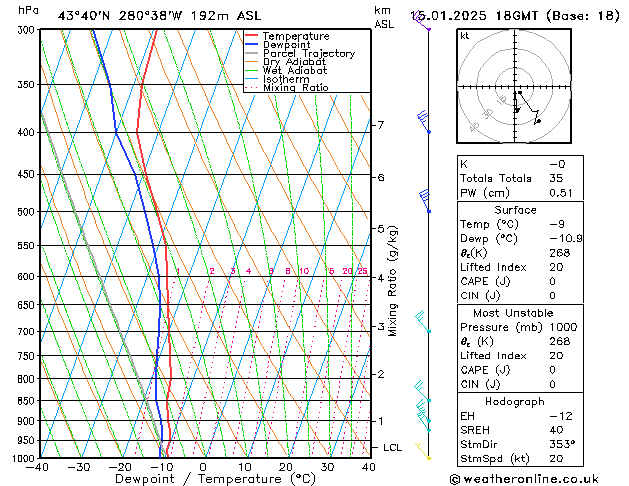Screen dimensions: 629x486
Task: Click the SREH value 40
Action: pos(556,430)
